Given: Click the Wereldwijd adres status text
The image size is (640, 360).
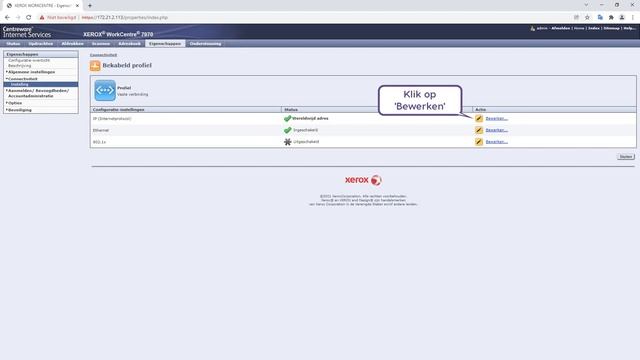Looking at the screenshot, I should click(x=310, y=118).
